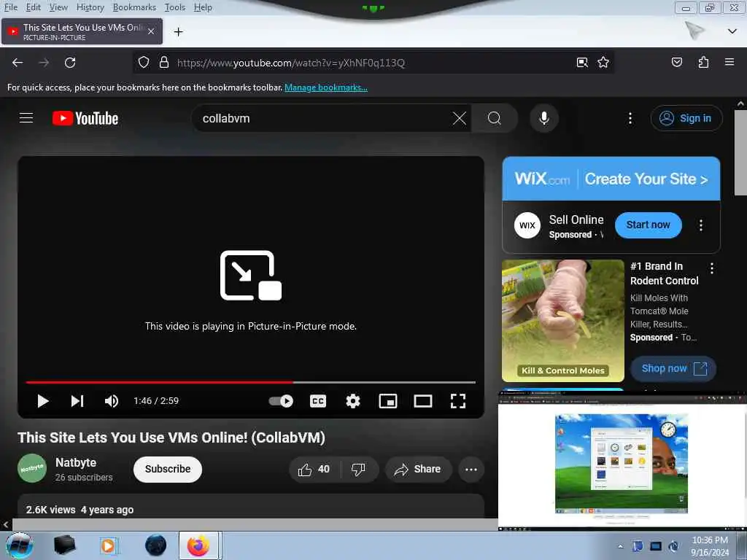Share the video
Viewport: 747px width, 560px height.
pos(418,469)
